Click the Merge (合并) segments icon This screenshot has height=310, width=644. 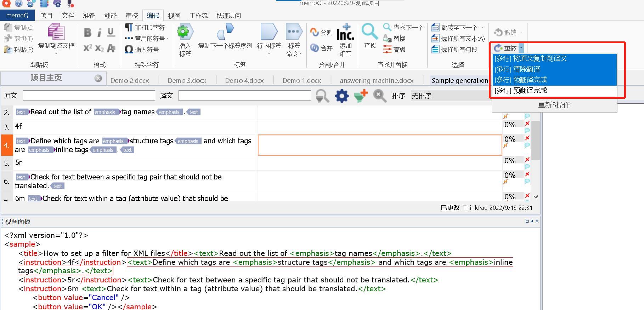point(314,47)
